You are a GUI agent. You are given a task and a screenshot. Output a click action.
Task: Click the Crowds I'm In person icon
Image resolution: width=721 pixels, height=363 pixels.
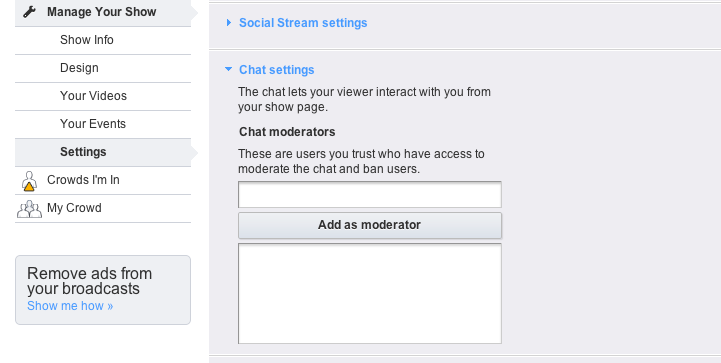[29, 181]
